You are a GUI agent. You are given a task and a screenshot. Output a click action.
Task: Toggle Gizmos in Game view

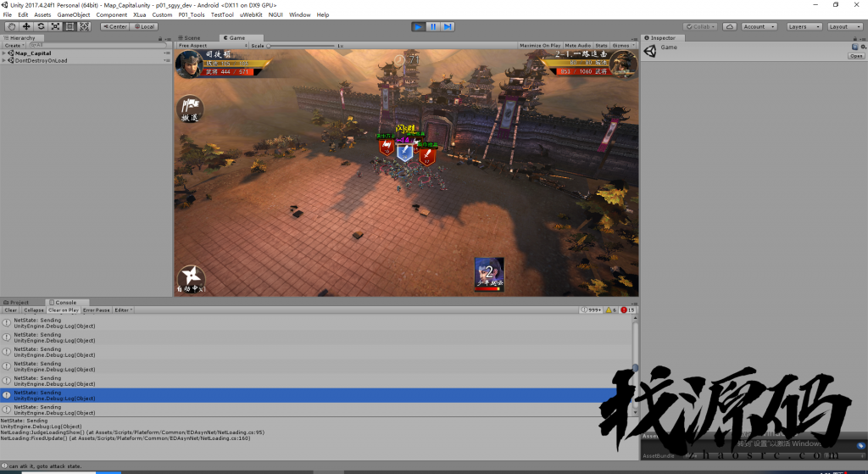pyautogui.click(x=620, y=46)
